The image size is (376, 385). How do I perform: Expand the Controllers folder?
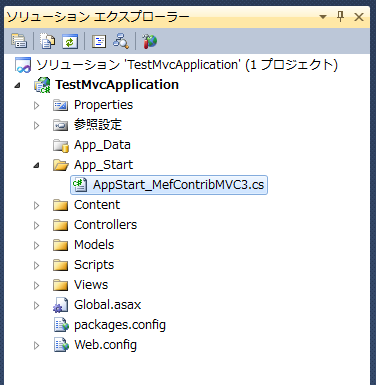pos(37,225)
